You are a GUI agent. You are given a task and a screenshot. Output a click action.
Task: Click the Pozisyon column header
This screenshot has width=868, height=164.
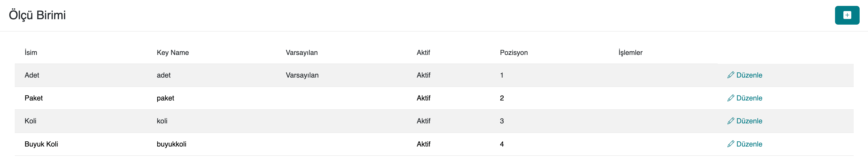click(x=513, y=53)
